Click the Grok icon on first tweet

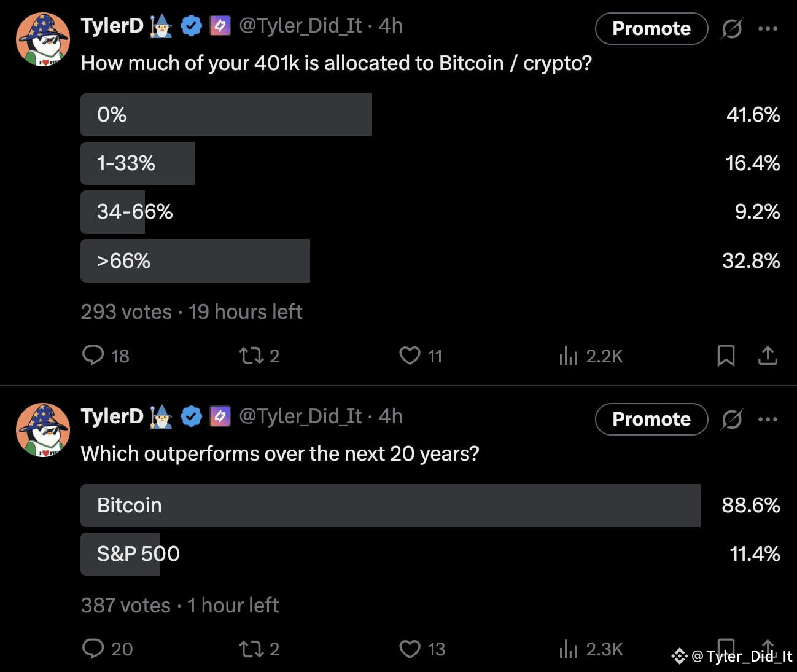pyautogui.click(x=732, y=28)
